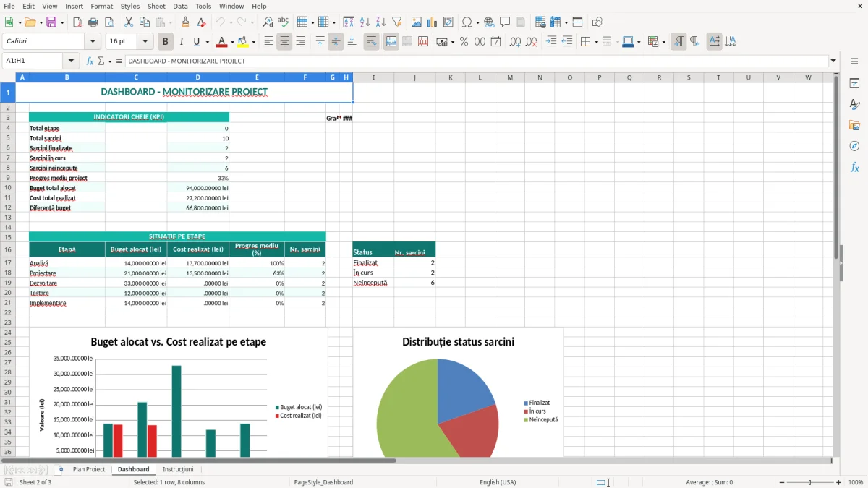Click the document save status icon

click(9, 482)
